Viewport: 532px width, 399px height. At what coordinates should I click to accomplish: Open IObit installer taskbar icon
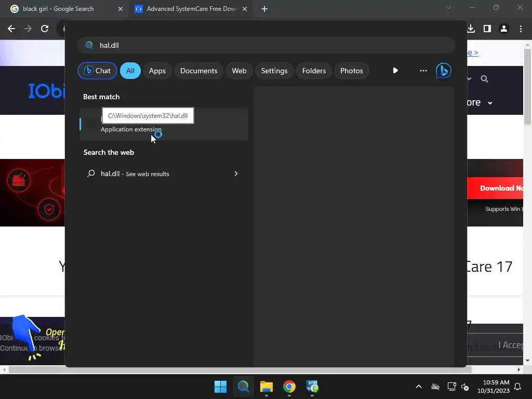click(312, 387)
